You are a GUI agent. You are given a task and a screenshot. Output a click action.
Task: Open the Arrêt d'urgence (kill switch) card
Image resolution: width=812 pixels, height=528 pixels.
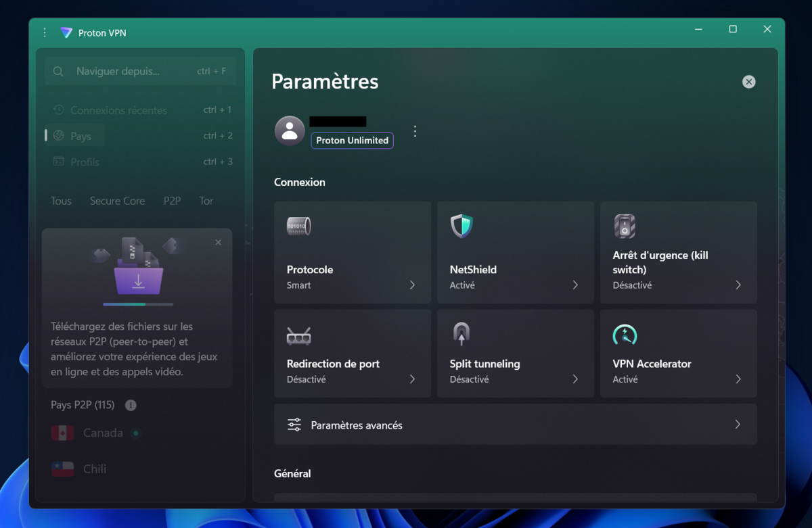[x=679, y=252]
